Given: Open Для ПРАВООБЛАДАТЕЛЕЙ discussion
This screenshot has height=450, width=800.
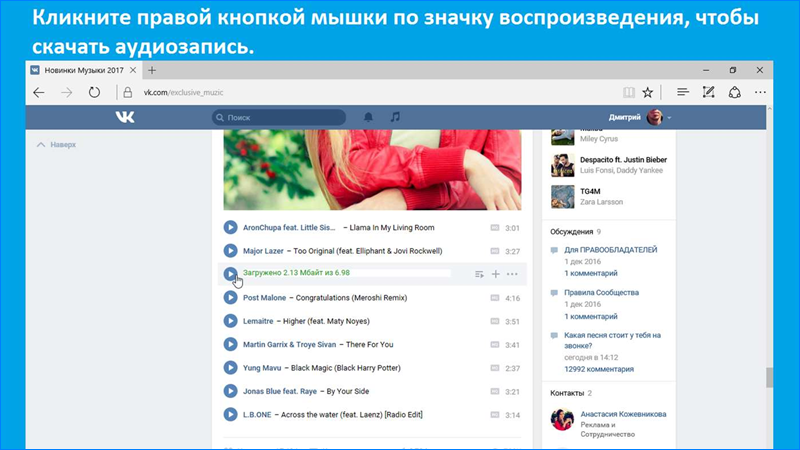Looking at the screenshot, I should click(x=611, y=250).
